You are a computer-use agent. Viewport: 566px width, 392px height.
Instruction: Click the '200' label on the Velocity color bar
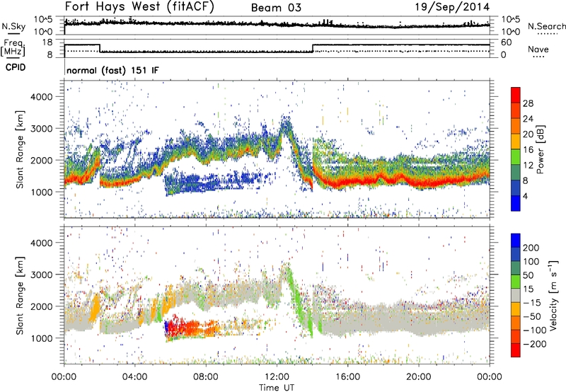point(531,248)
